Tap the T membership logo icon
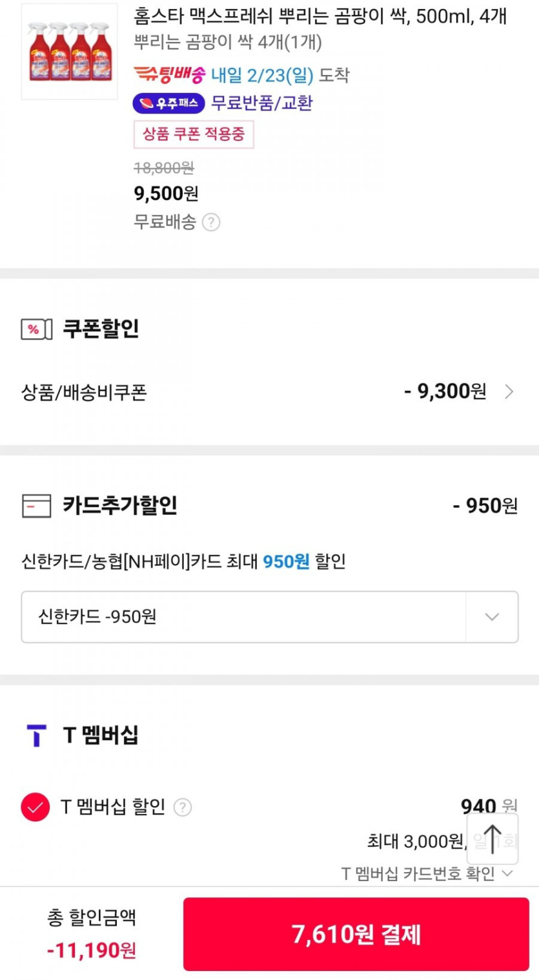Viewport: 539px width, 980px height. point(36,735)
